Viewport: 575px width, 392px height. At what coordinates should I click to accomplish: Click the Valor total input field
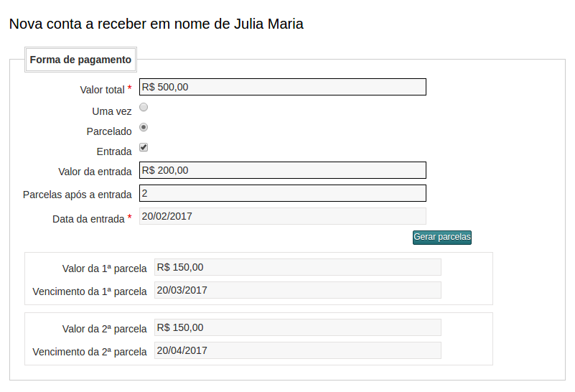282,87
